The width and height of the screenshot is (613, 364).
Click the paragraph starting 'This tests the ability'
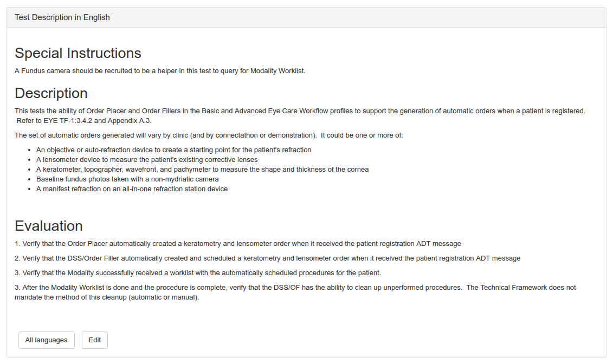[x=300, y=111]
